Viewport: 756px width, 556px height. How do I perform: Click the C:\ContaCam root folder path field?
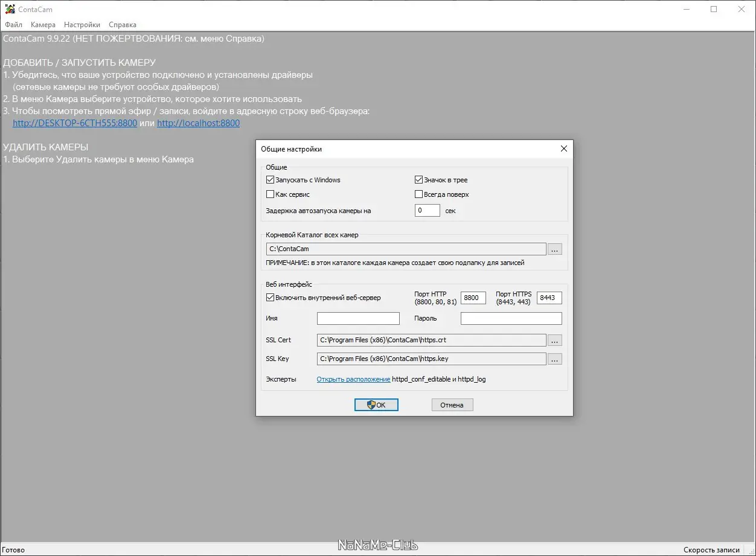pyautogui.click(x=406, y=249)
